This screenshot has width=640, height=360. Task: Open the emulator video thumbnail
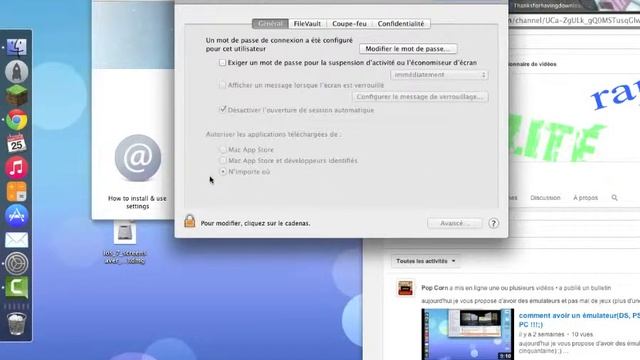coord(468,334)
